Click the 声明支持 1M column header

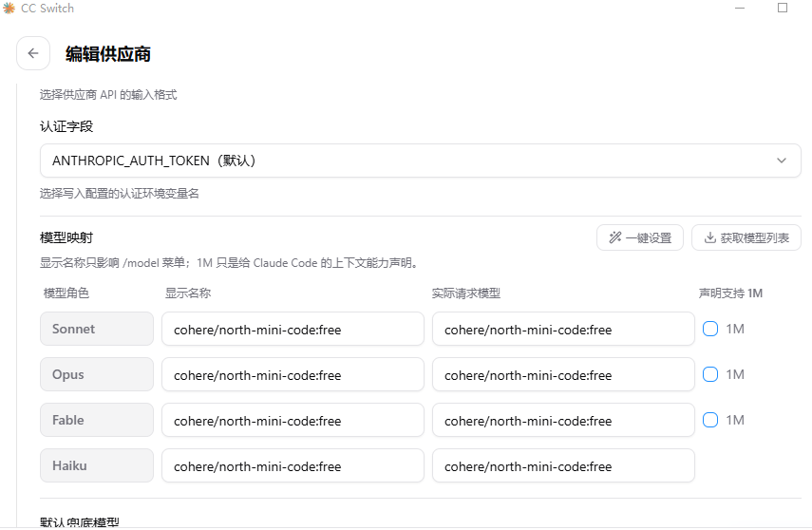pos(730,293)
